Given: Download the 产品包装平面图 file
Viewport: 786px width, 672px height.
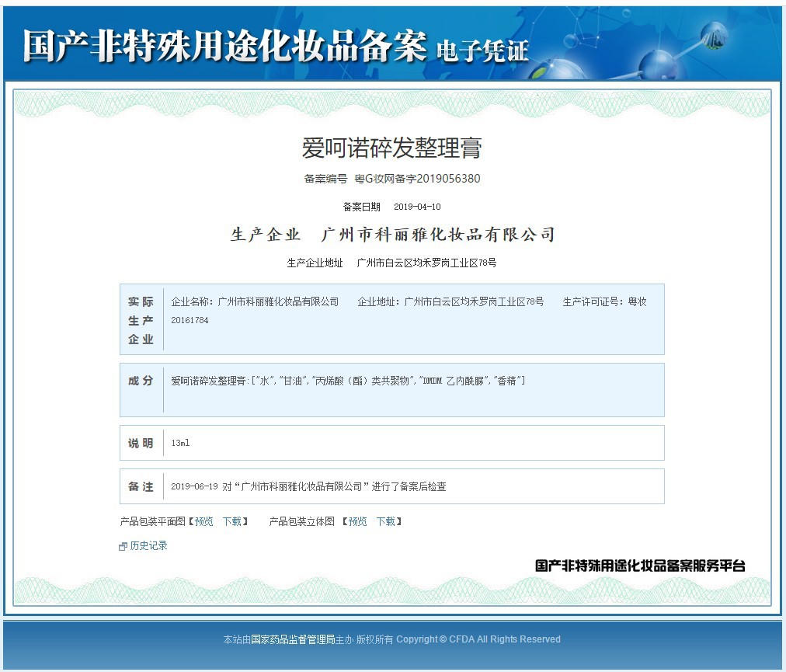Looking at the screenshot, I should [232, 521].
